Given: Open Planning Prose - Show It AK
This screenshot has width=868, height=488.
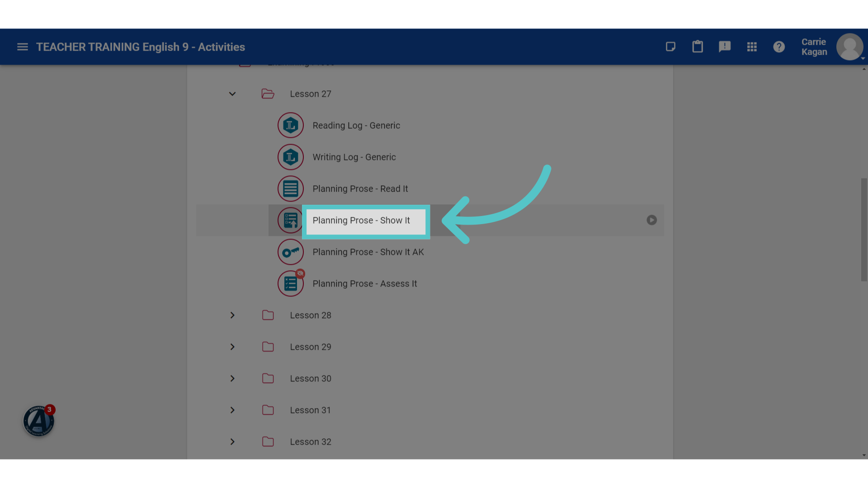Looking at the screenshot, I should pos(368,252).
